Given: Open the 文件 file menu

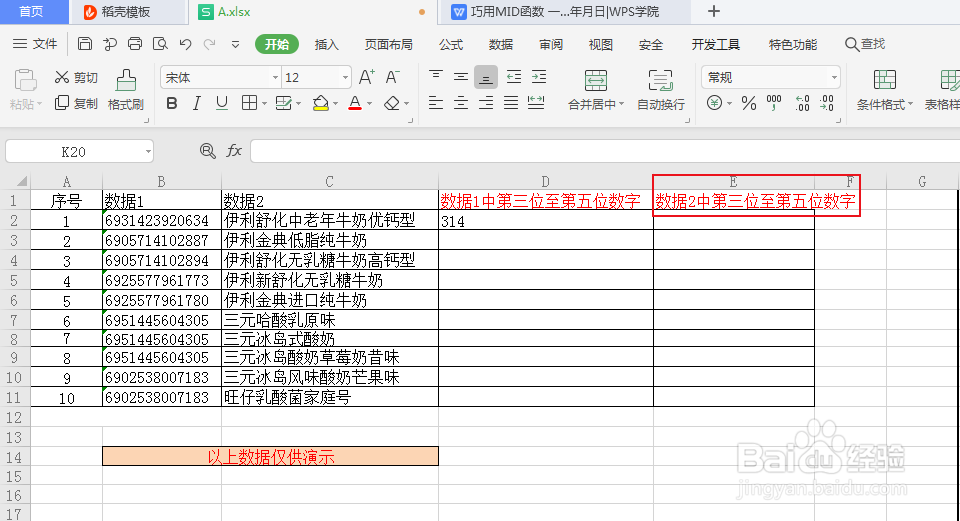Looking at the screenshot, I should (36, 44).
